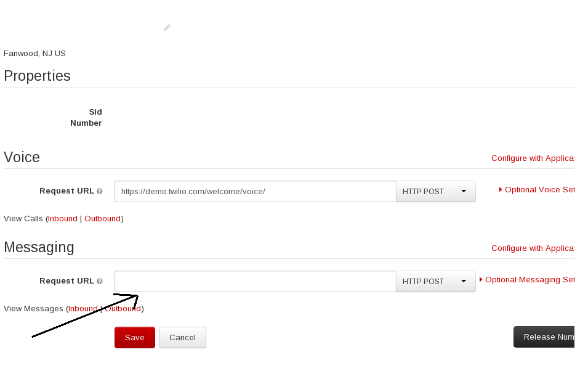Open Configure with Application link in Messaging section
Viewport: 588px width, 376px height.
click(533, 248)
